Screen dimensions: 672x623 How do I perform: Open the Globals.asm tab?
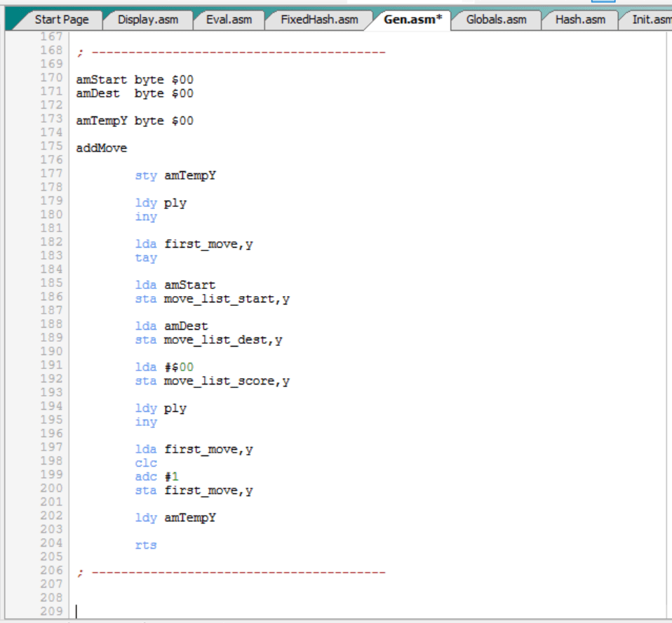pyautogui.click(x=496, y=20)
